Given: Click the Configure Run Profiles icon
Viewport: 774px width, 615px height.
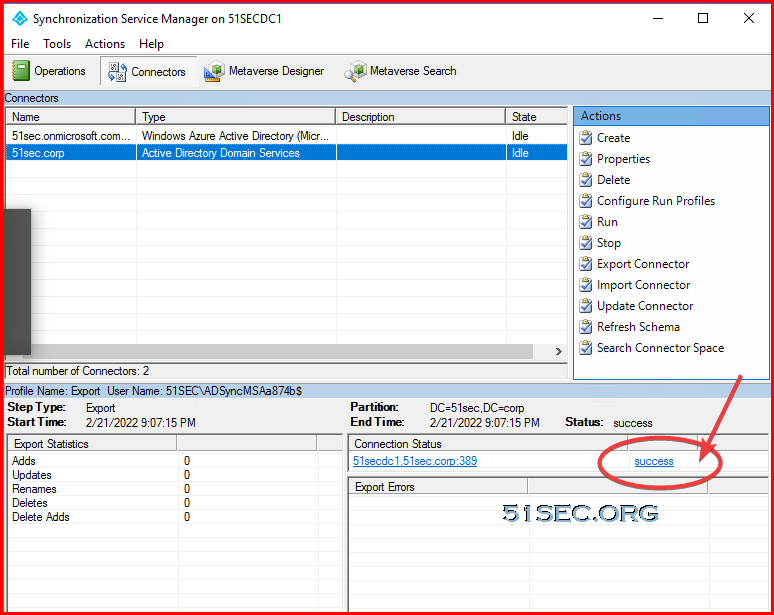Looking at the screenshot, I should coord(586,201).
